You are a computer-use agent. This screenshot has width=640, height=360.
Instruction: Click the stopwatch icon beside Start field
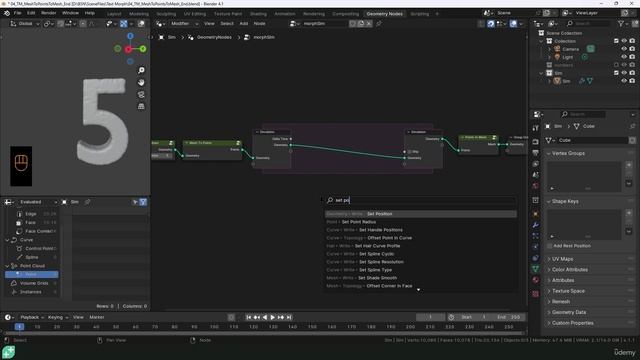[x=451, y=317]
